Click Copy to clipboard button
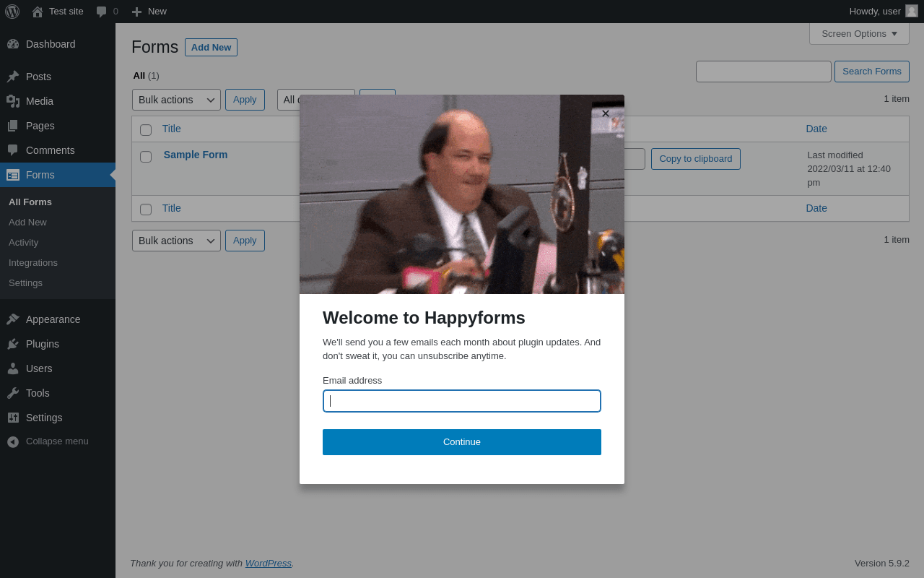The height and width of the screenshot is (578, 924). 696,159
